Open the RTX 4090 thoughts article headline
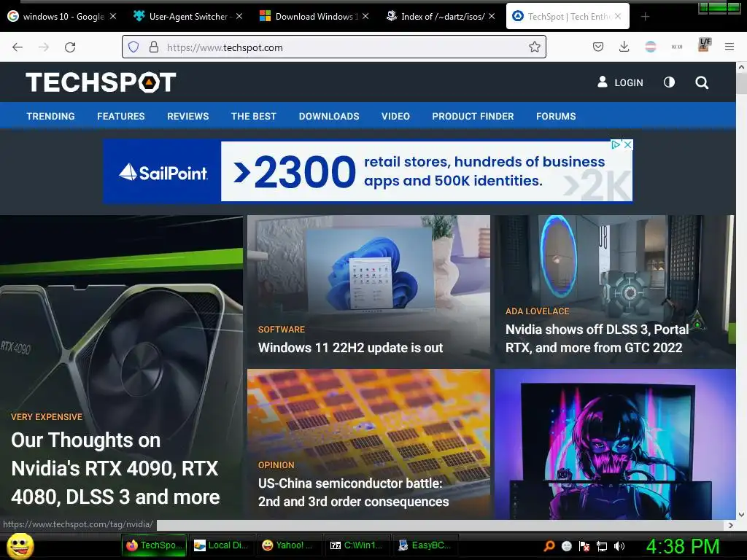 point(115,469)
